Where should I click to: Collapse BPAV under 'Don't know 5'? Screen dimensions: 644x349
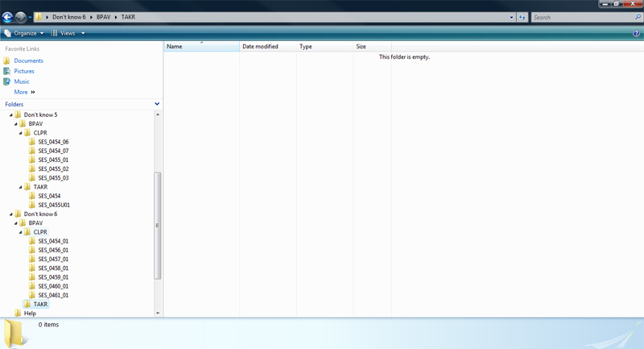pyautogui.click(x=16, y=124)
